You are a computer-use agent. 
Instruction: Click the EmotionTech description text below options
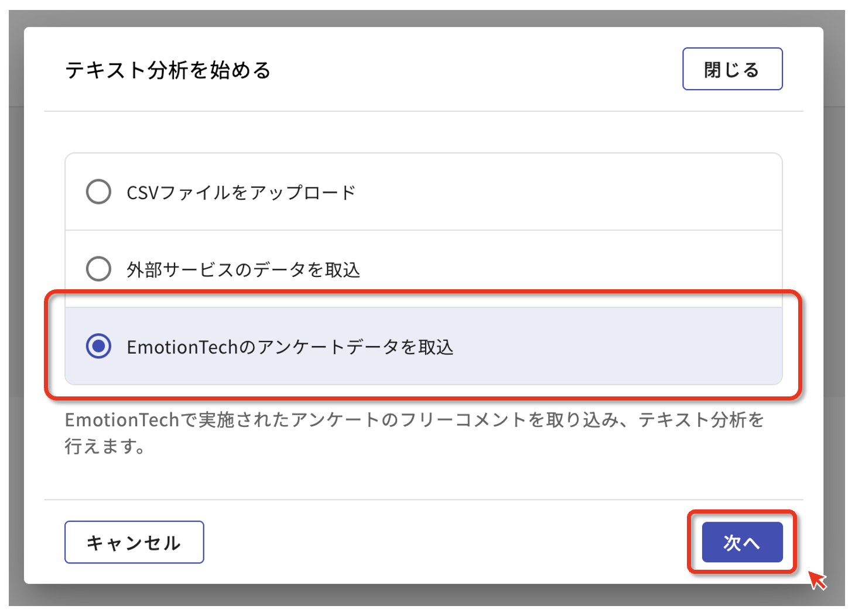tap(413, 433)
